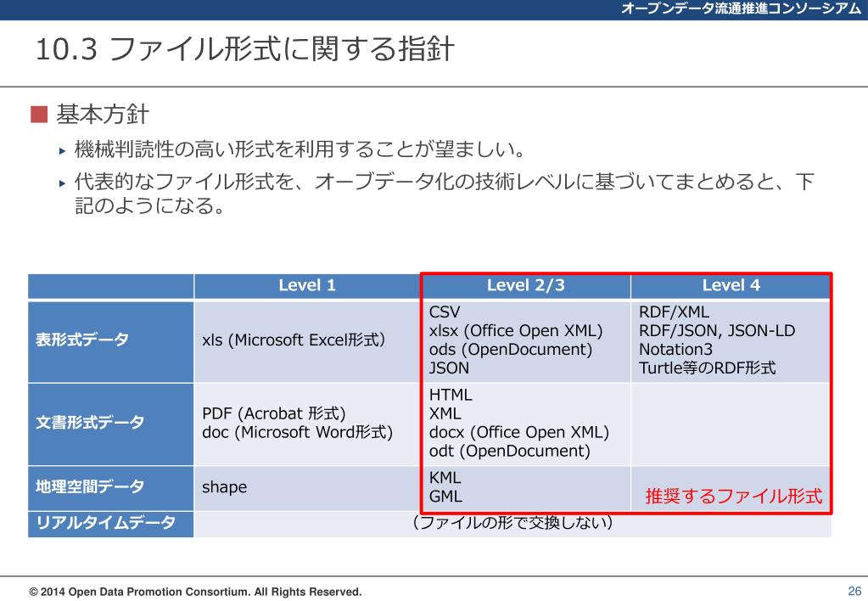Click the "CSV" entry
Image resolution: width=868 pixels, height=601 pixels.
coord(444,312)
